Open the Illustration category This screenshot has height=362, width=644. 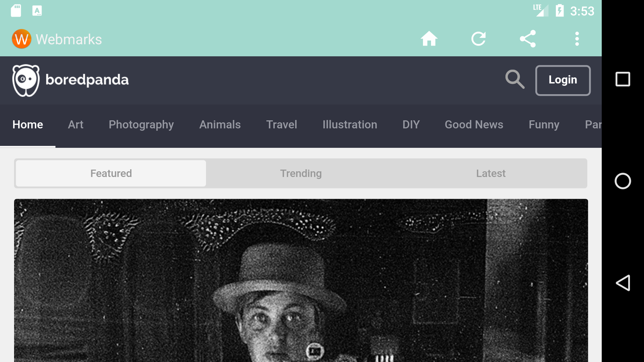click(350, 125)
